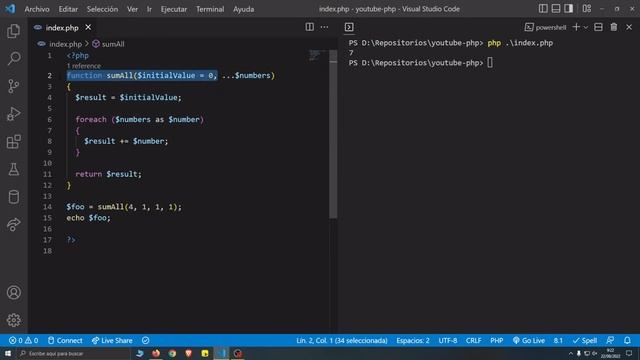Click the editor vertical scrollbar
This screenshot has width=640, height=360.
tap(333, 134)
